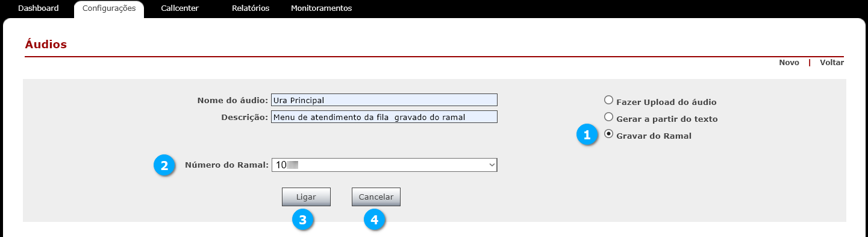Click the blue number 4 marker
Image resolution: width=868 pixels, height=237 pixels.
[374, 220]
